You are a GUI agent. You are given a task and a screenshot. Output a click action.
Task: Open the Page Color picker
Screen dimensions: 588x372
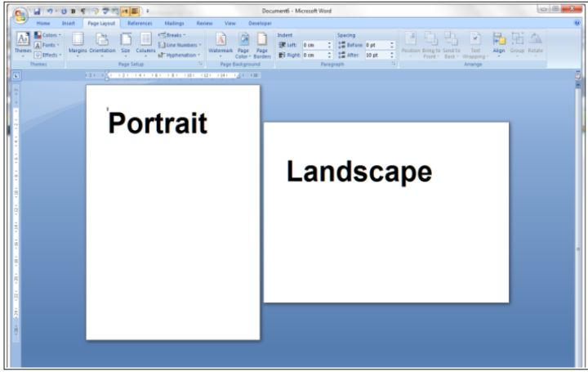point(243,45)
